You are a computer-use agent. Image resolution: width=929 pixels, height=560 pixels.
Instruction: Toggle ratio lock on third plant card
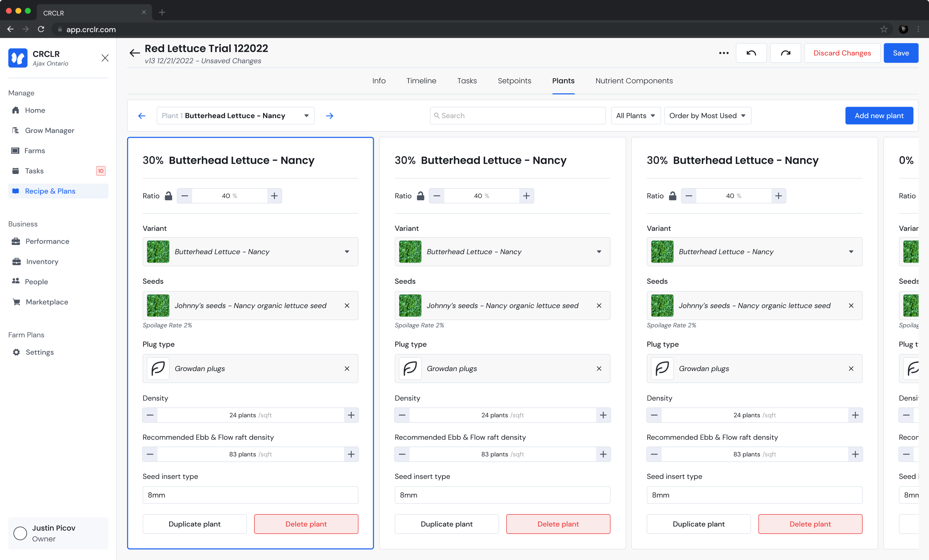(x=672, y=196)
